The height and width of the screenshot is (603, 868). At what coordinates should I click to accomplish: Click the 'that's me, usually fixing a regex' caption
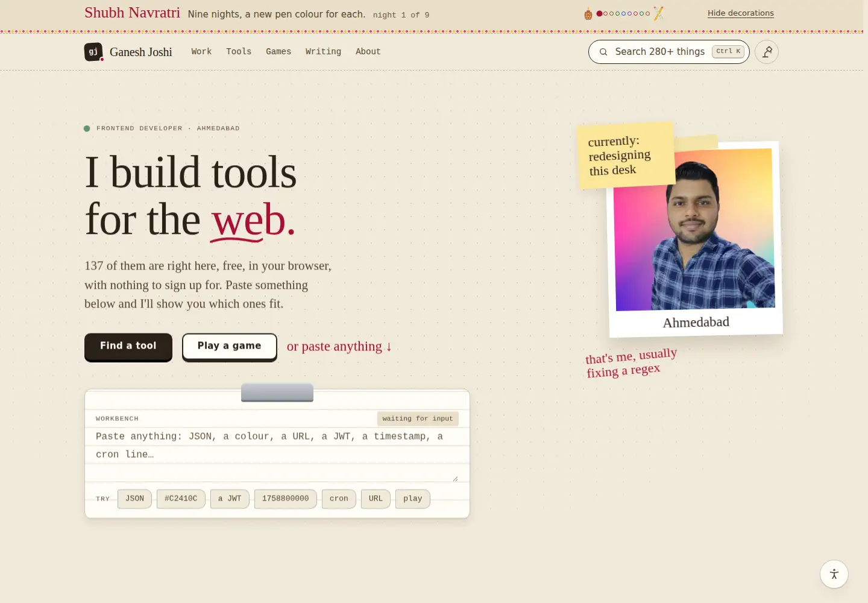click(631, 362)
